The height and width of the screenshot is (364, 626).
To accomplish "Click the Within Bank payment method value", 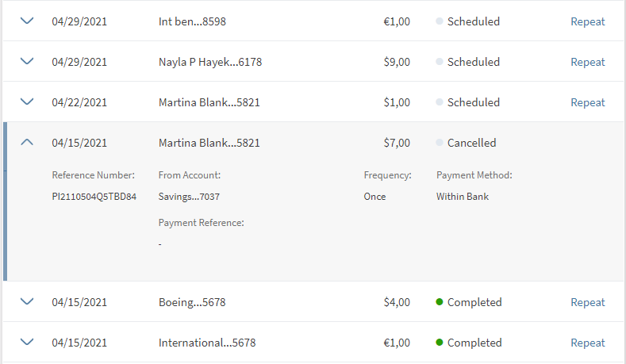I will coord(463,197).
